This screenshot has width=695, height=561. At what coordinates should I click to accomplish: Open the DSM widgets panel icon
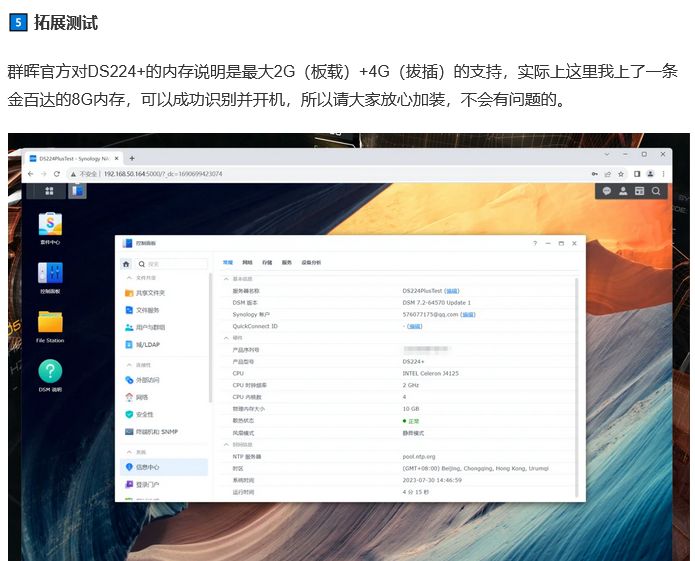(x=639, y=191)
